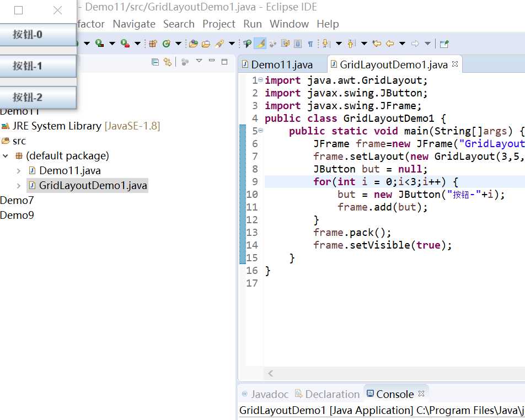Click the Coverage run icon
Image resolution: width=525 pixels, height=420 pixels.
(x=99, y=43)
